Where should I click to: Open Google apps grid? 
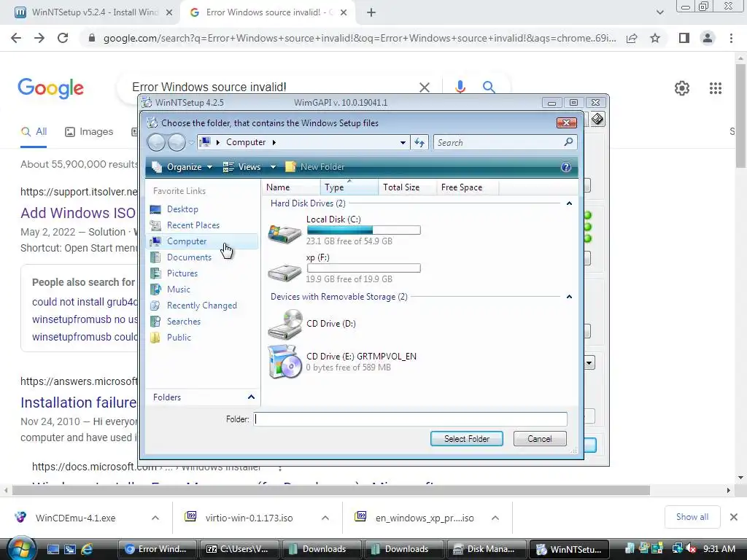(x=716, y=88)
